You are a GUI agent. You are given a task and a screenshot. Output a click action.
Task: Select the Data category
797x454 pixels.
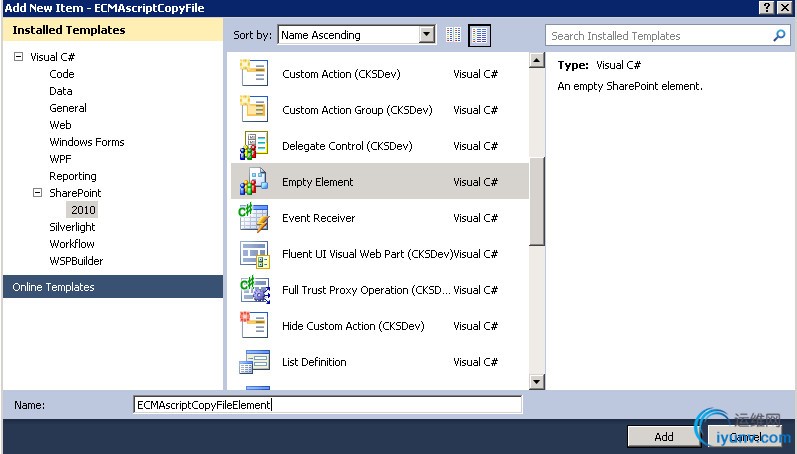61,91
